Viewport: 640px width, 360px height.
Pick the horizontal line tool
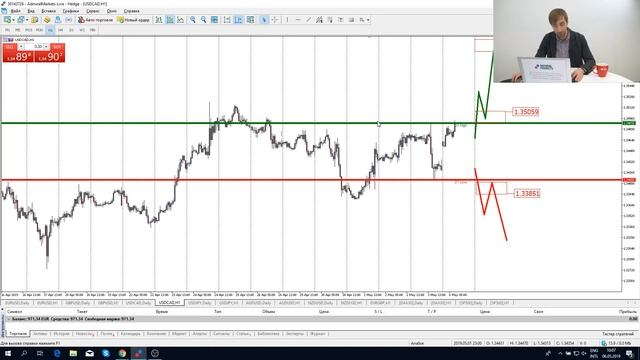(298, 20)
